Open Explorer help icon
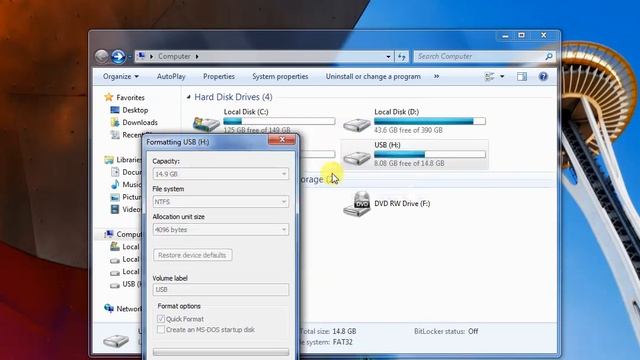This screenshot has width=640, height=360. coord(543,76)
